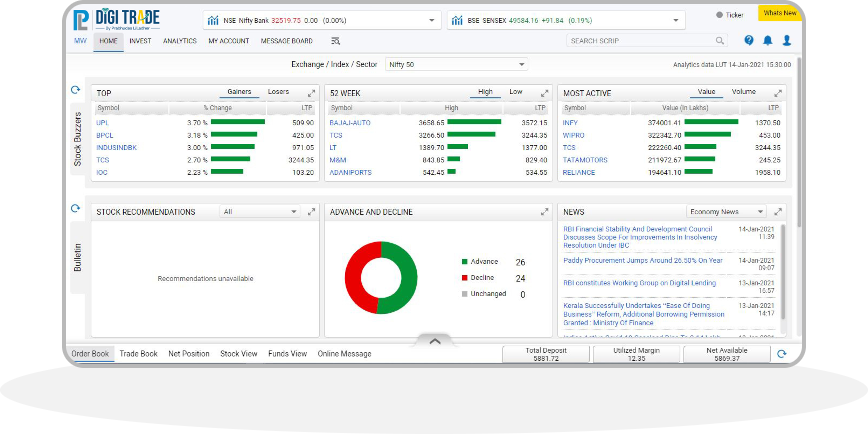Viewport: 868px width, 434px height.
Task: Expand the 52 WEEK panel
Action: 545,93
